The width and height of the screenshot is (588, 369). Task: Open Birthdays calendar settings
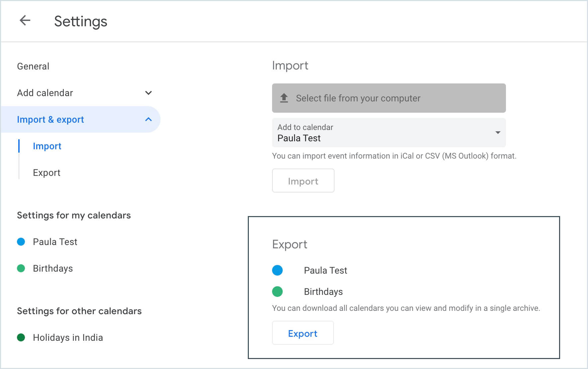click(x=53, y=268)
